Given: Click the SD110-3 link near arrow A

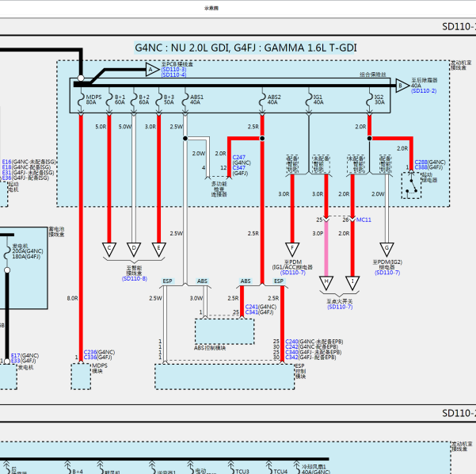Looking at the screenshot, I should click(173, 70).
